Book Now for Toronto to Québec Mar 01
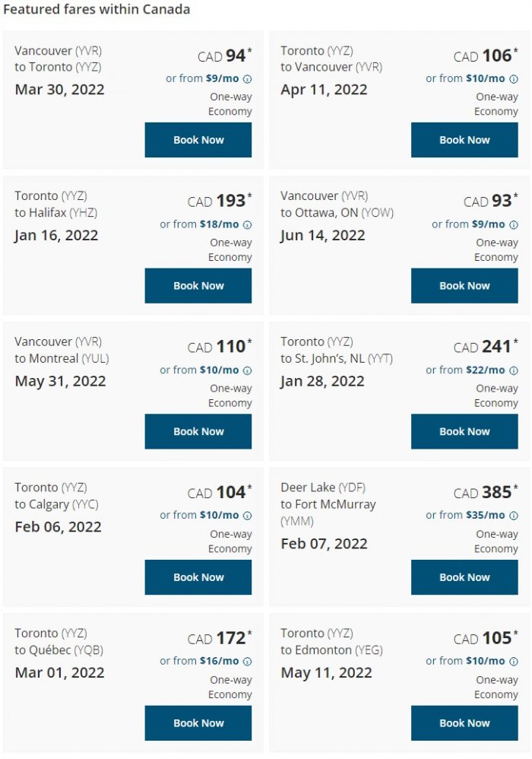 point(198,722)
